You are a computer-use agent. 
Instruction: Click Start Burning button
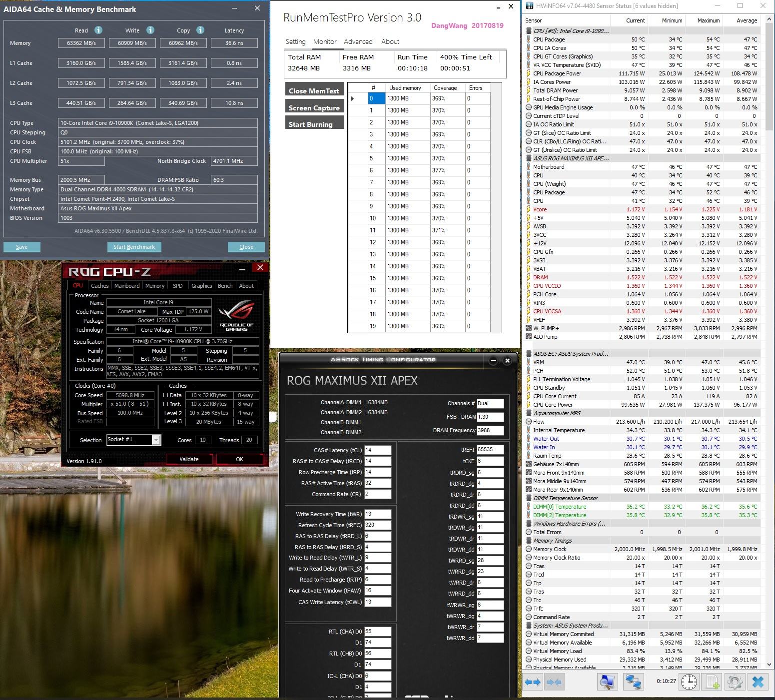tap(314, 123)
